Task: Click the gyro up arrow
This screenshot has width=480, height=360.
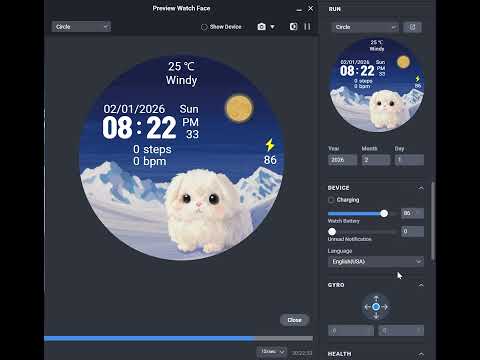Action: [x=376, y=298]
